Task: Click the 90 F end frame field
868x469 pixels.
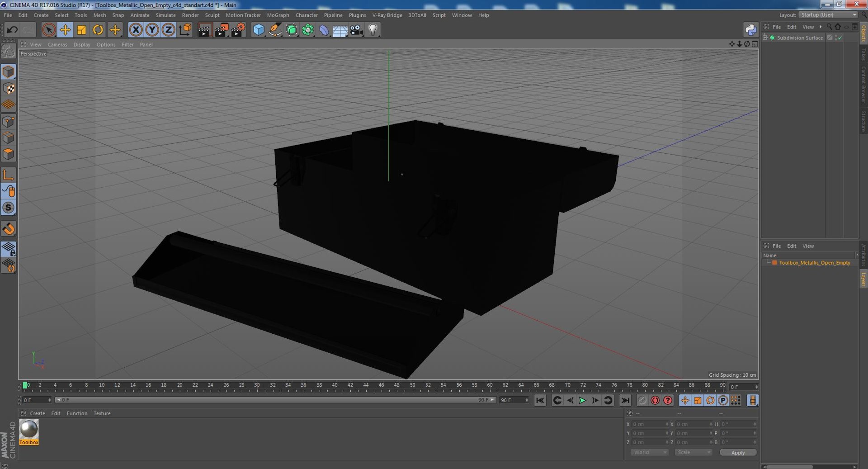Action: pos(514,400)
